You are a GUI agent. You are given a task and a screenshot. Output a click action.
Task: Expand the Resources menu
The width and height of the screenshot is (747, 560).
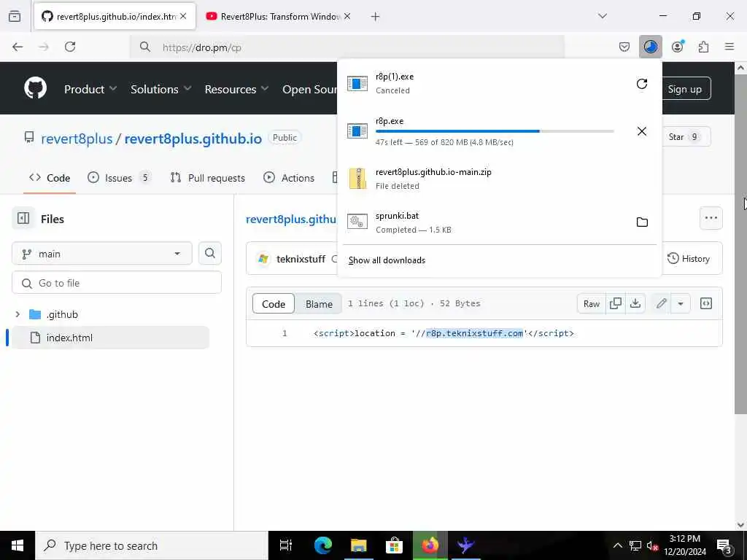[236, 89]
